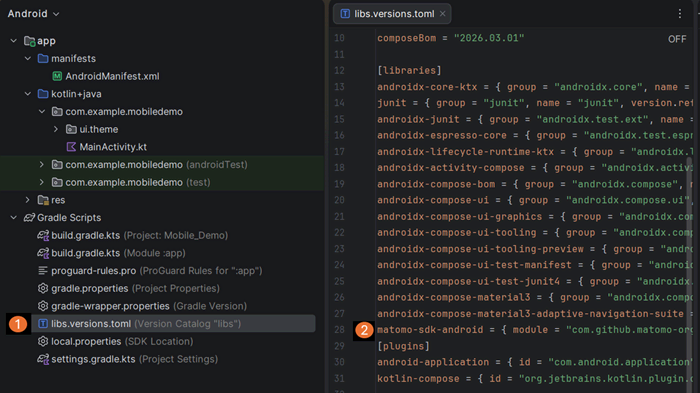Click the androidx-espresso-core line
The width and height of the screenshot is (700, 393).
click(x=535, y=135)
